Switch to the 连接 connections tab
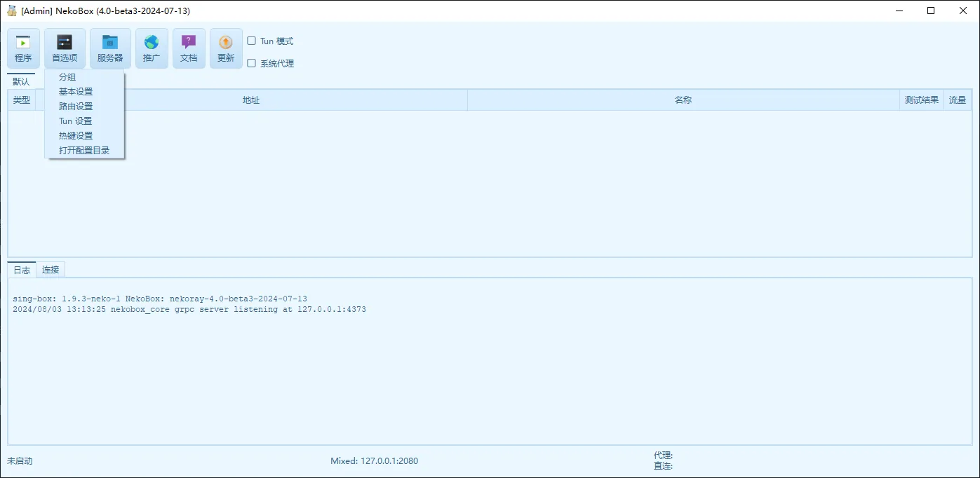Viewport: 980px width, 478px height. (51, 270)
